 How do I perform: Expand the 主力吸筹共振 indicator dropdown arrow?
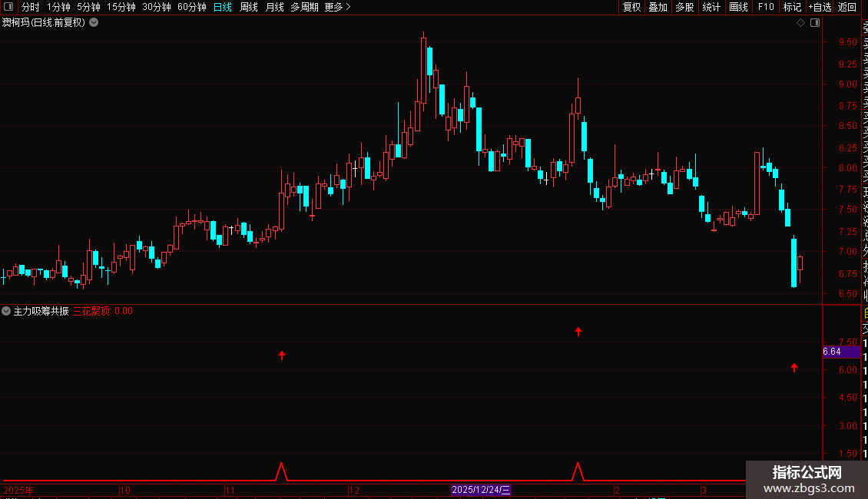[6, 311]
